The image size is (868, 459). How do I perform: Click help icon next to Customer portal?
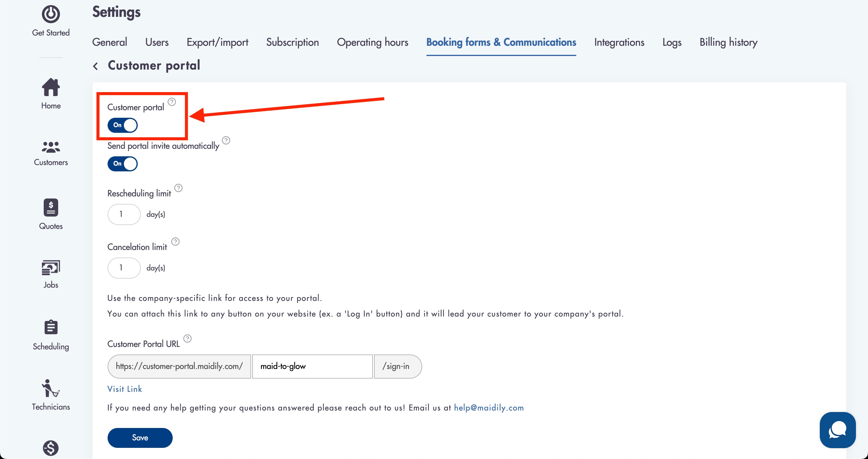(172, 102)
